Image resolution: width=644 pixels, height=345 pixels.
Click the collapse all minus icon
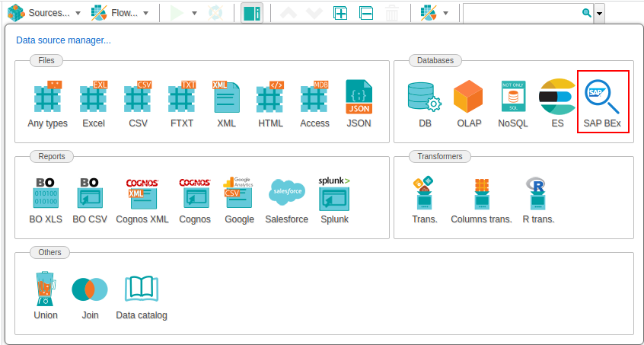(366, 13)
